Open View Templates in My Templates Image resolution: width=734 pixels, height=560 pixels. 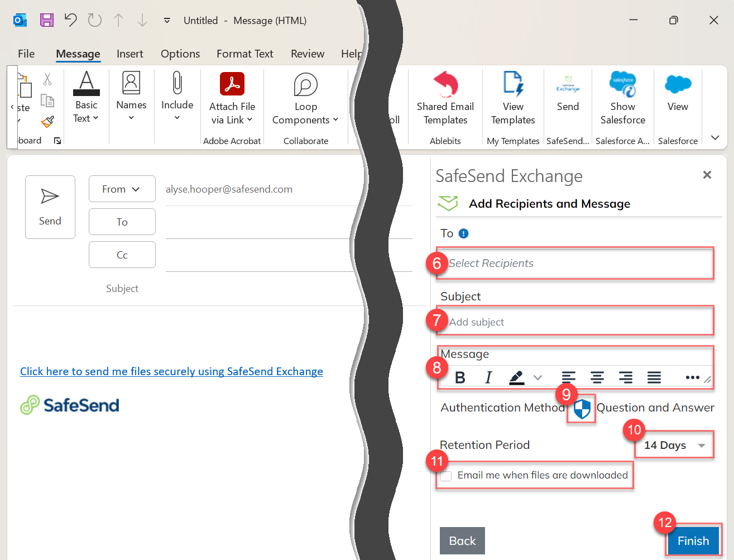(x=512, y=100)
